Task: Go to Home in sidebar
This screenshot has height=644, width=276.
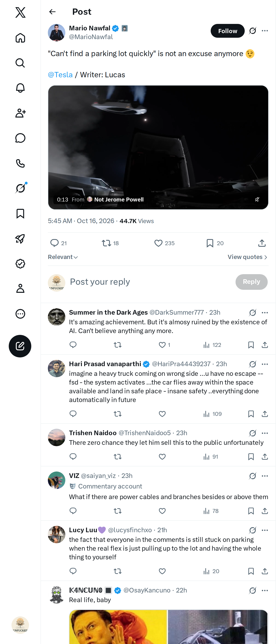Action: click(20, 38)
